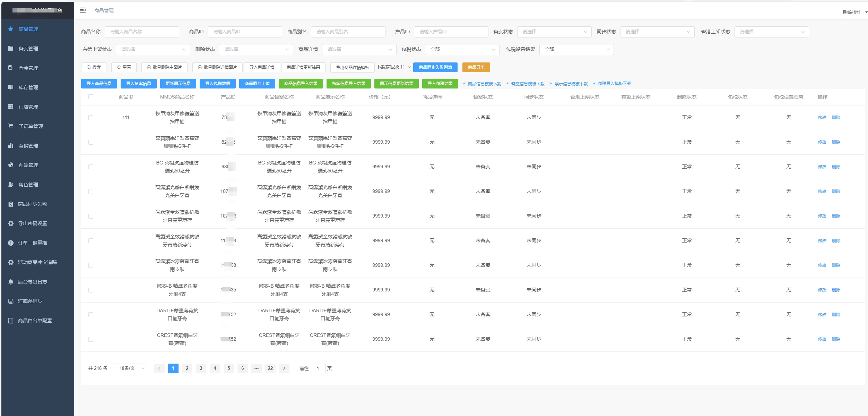Image resolution: width=868 pixels, height=416 pixels.
Task: Open the 香港上架状态 dropdown
Action: (x=772, y=32)
